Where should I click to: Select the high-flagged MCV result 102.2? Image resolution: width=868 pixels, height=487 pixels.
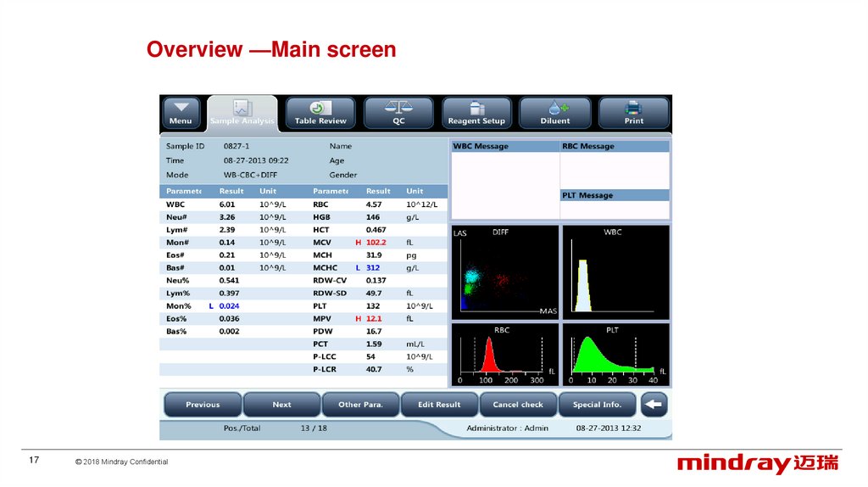[376, 243]
